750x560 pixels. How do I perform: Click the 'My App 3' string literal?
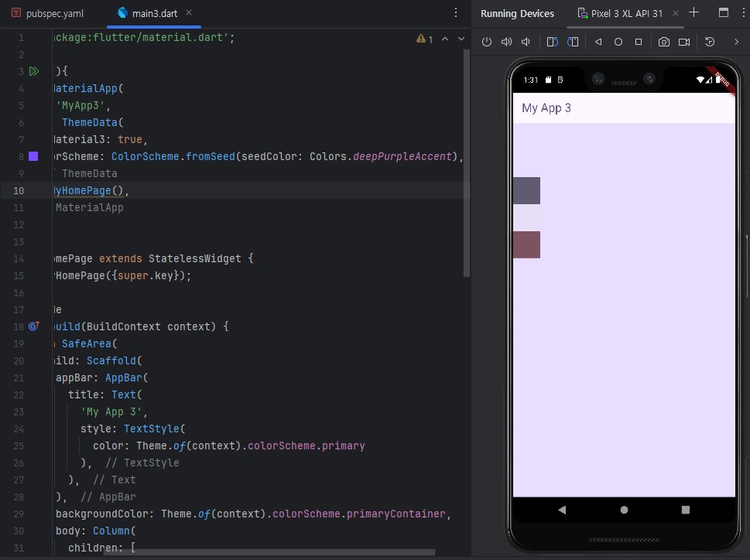point(111,411)
